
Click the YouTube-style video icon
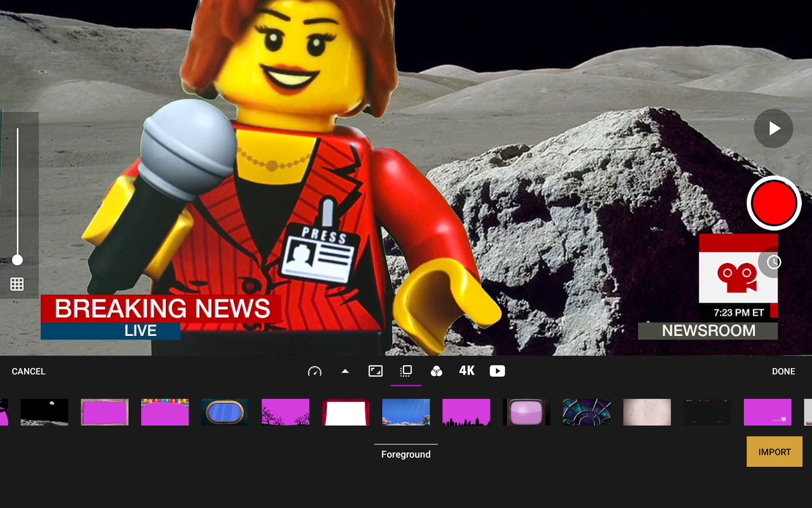click(x=497, y=371)
